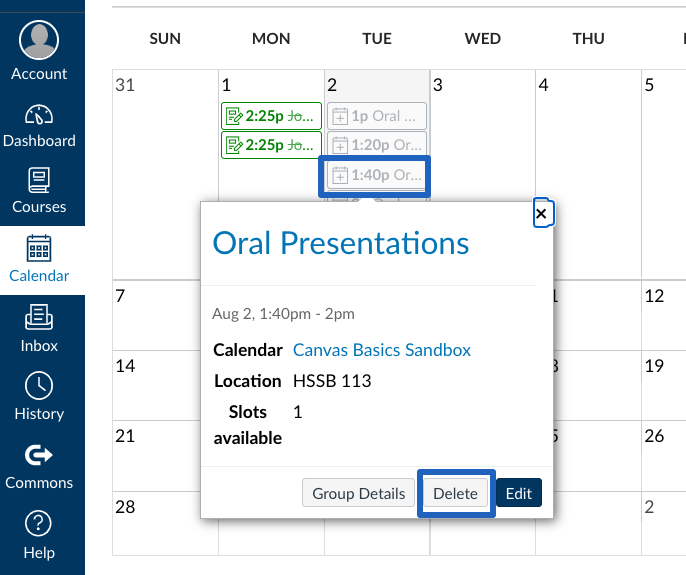This screenshot has height=575, width=686.
Task: Select the 1:20p Oral appointment slot
Action: click(x=377, y=145)
